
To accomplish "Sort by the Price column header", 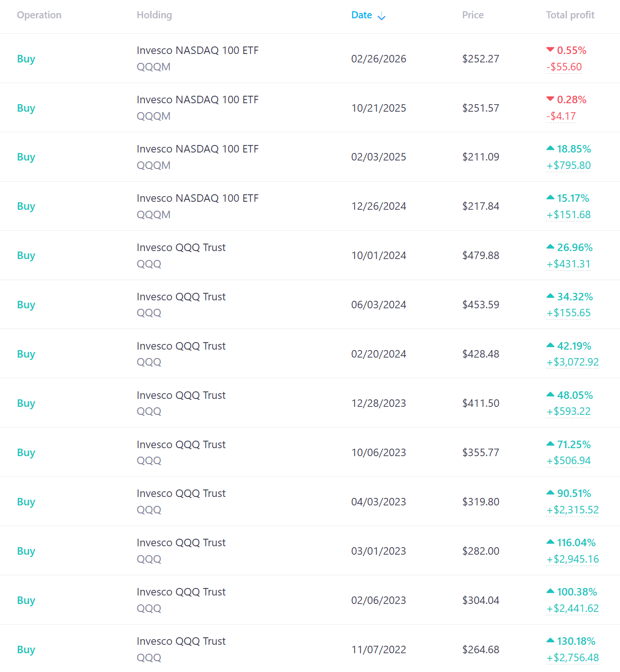I will click(473, 15).
